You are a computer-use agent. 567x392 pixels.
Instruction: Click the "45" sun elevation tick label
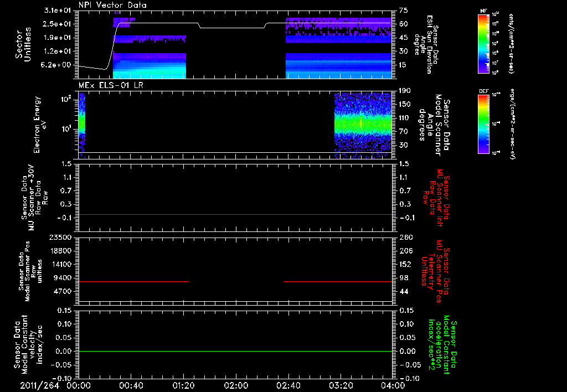point(404,38)
